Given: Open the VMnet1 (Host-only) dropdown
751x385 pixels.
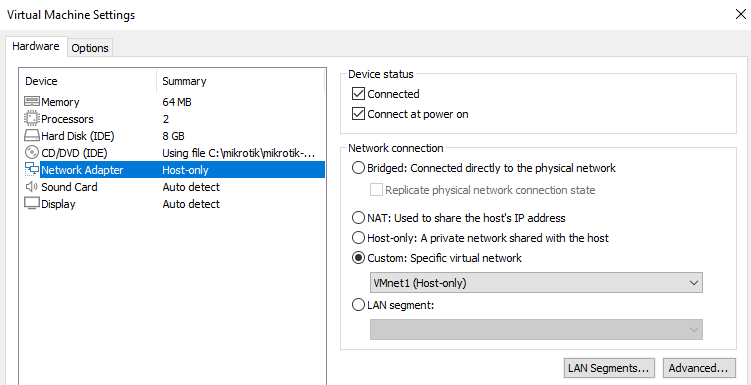Looking at the screenshot, I should 536,283.
